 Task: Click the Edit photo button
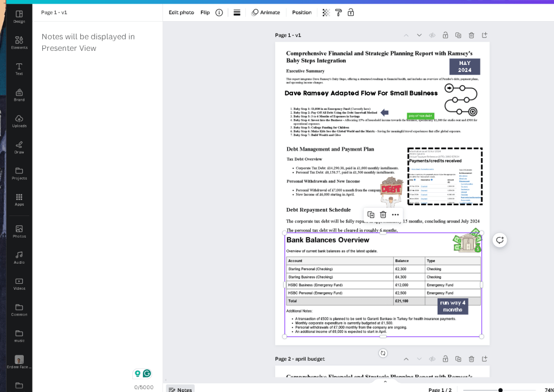pos(181,12)
